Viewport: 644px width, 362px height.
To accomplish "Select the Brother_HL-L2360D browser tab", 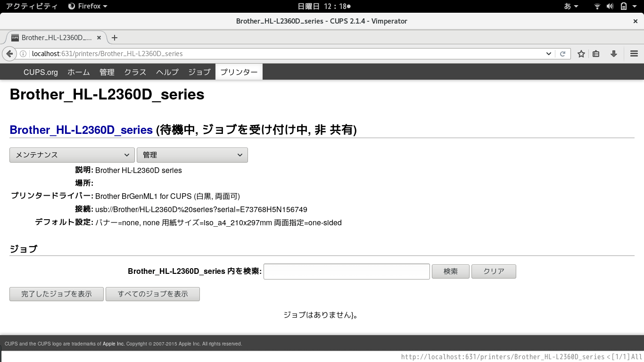I will [57, 38].
